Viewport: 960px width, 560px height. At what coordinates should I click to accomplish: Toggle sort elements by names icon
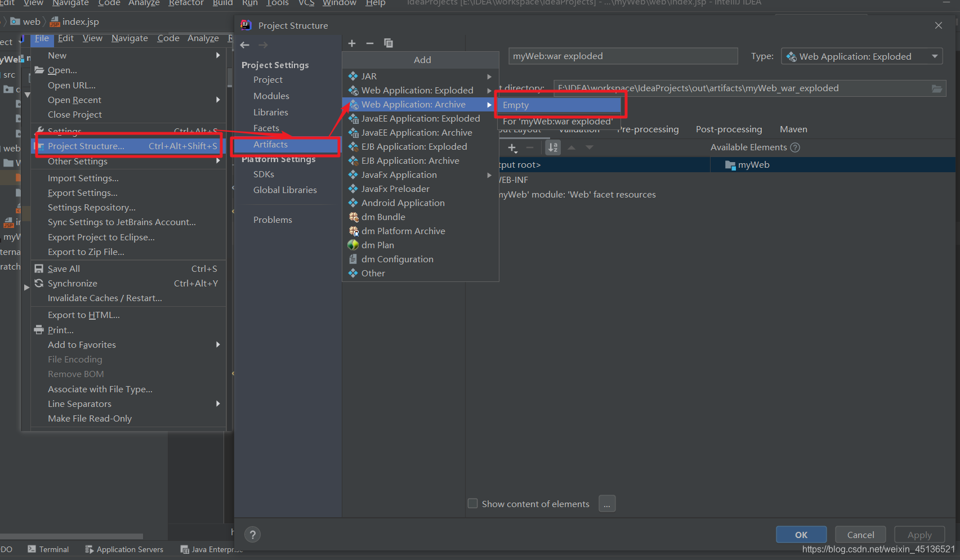[553, 148]
